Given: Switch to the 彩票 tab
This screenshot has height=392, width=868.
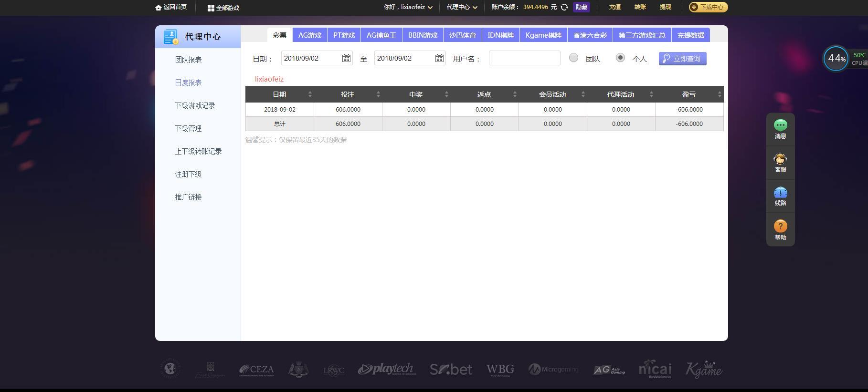Looking at the screenshot, I should (x=280, y=35).
